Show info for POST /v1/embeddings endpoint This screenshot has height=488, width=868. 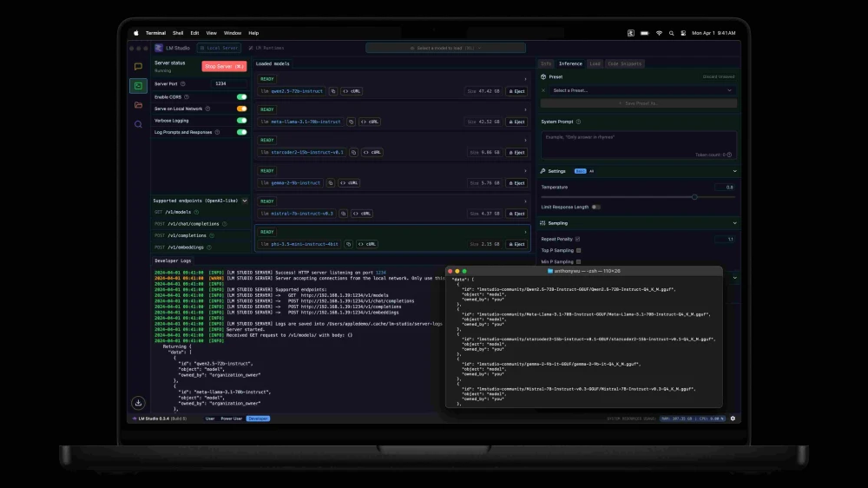[x=208, y=247]
